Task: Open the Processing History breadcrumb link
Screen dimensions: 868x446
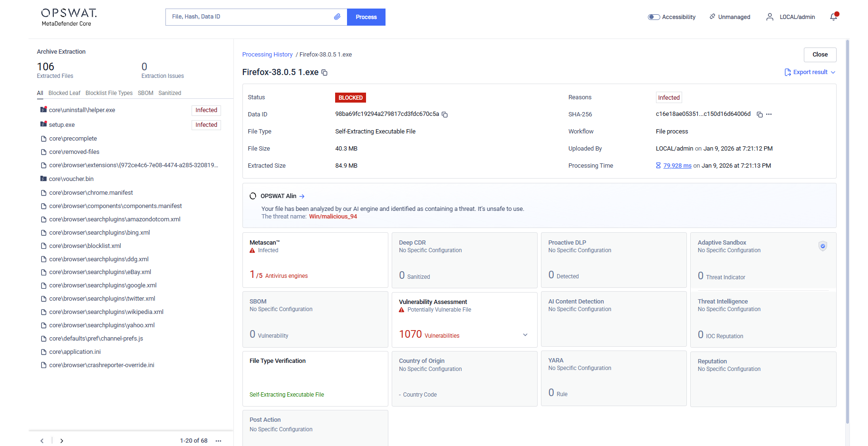Action: click(267, 55)
